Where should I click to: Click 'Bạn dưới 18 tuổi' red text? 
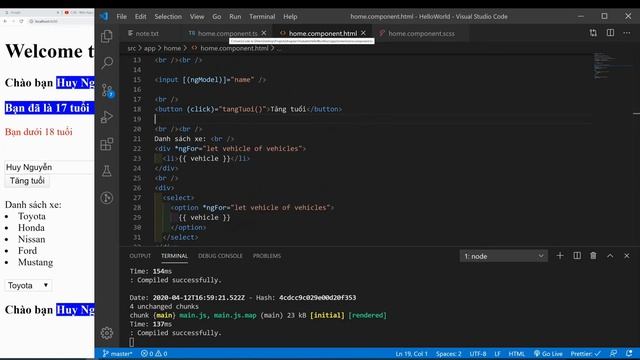pos(39,132)
